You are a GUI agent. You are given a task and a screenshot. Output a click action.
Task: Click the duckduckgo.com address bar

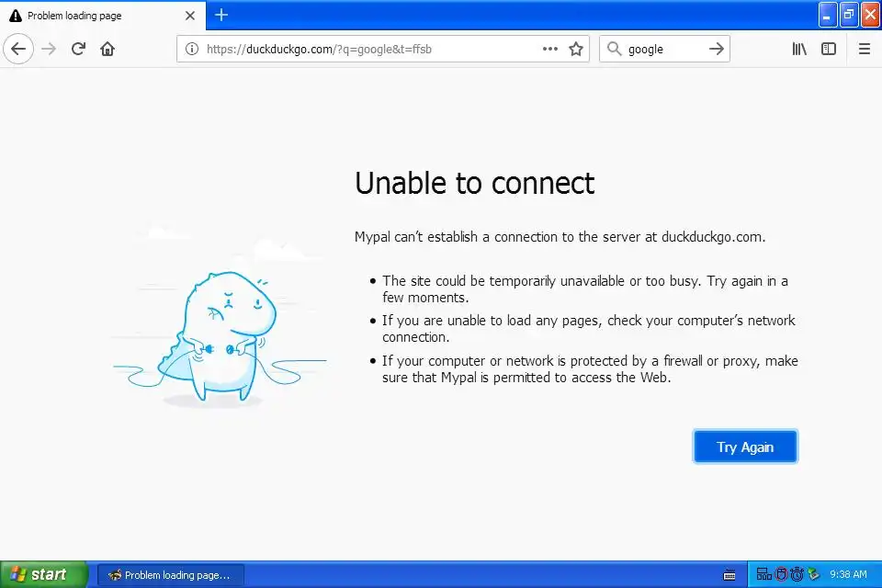[382, 49]
